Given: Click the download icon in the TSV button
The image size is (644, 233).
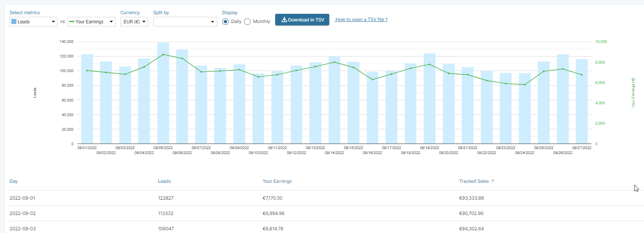Looking at the screenshot, I should tap(284, 20).
